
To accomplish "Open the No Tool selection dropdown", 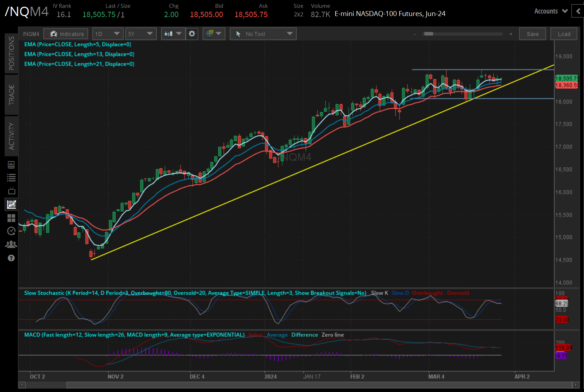I will click(263, 33).
